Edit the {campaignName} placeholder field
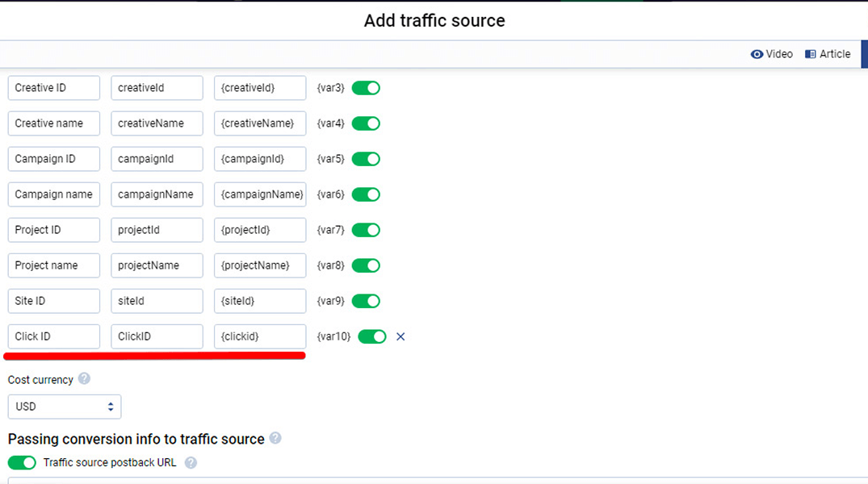Viewport: 868px width, 484px height. (x=260, y=194)
